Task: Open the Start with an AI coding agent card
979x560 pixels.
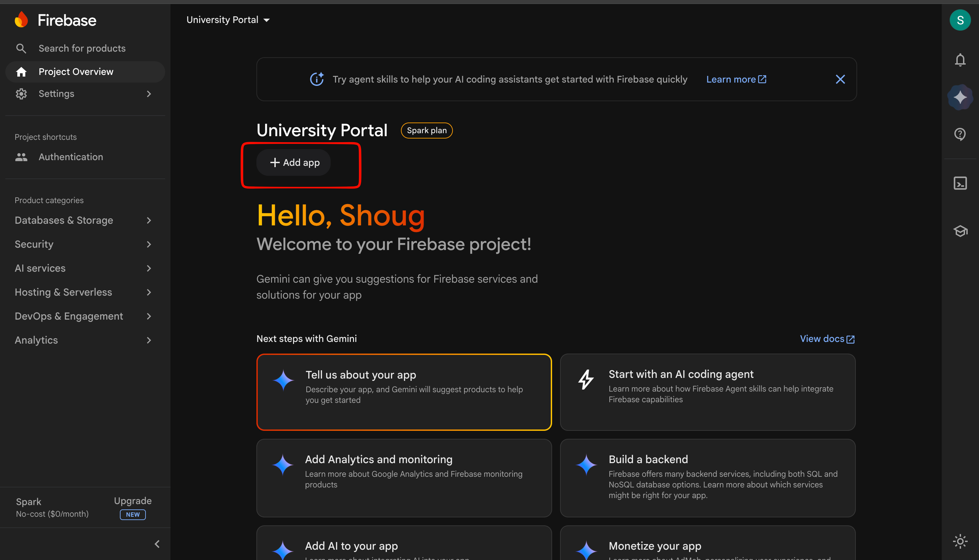Action: [x=707, y=392]
